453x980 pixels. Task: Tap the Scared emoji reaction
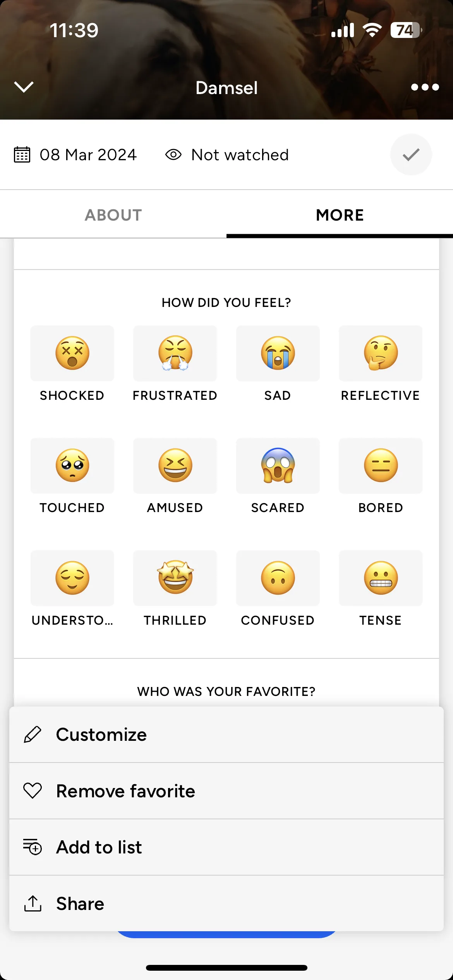coord(278,466)
